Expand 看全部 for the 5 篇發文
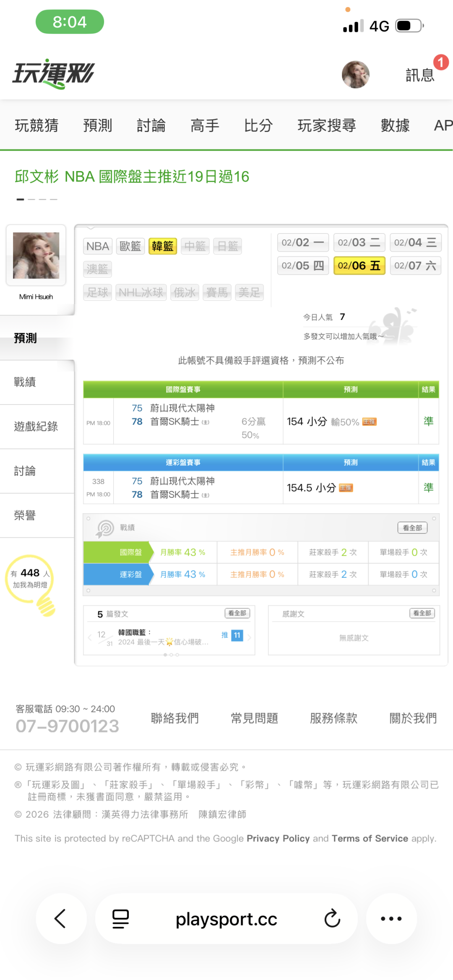 click(237, 613)
